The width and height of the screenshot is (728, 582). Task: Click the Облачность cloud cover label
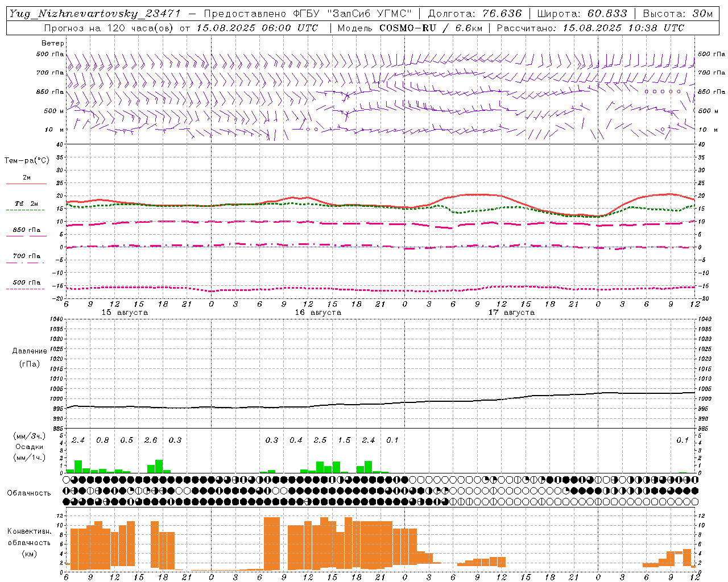tap(29, 493)
